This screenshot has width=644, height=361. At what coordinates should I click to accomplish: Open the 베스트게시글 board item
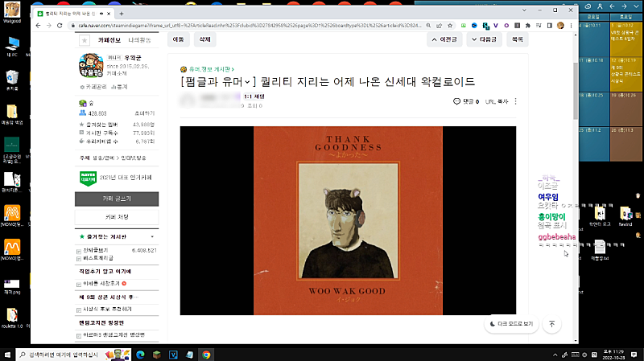tap(97, 258)
